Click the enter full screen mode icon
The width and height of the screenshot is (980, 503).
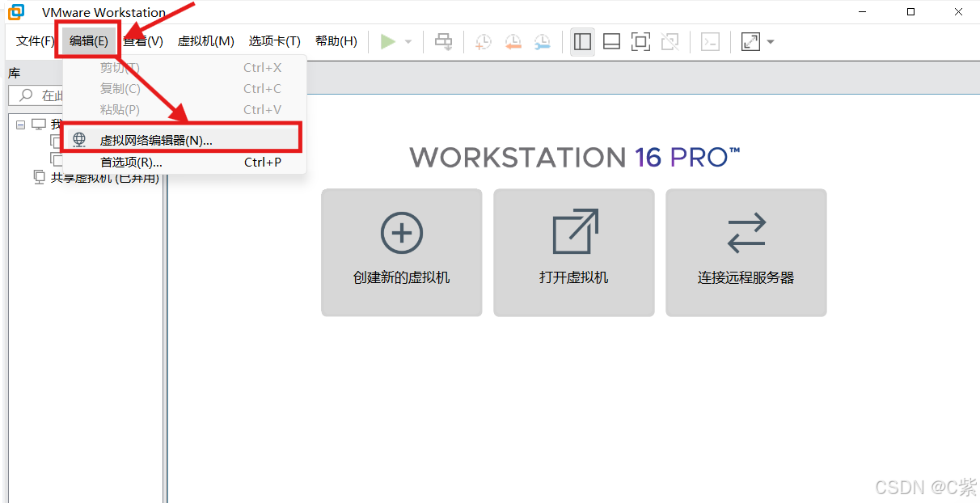[x=640, y=41]
